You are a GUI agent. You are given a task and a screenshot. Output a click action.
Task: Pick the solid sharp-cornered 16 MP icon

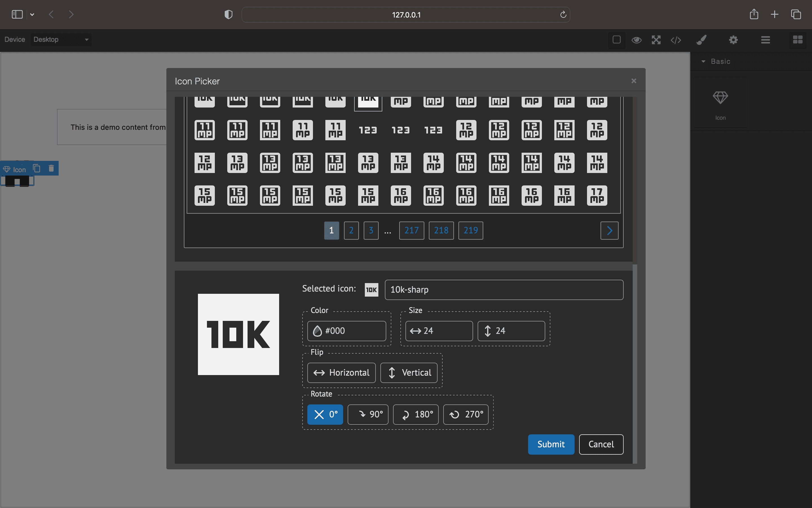(x=564, y=196)
